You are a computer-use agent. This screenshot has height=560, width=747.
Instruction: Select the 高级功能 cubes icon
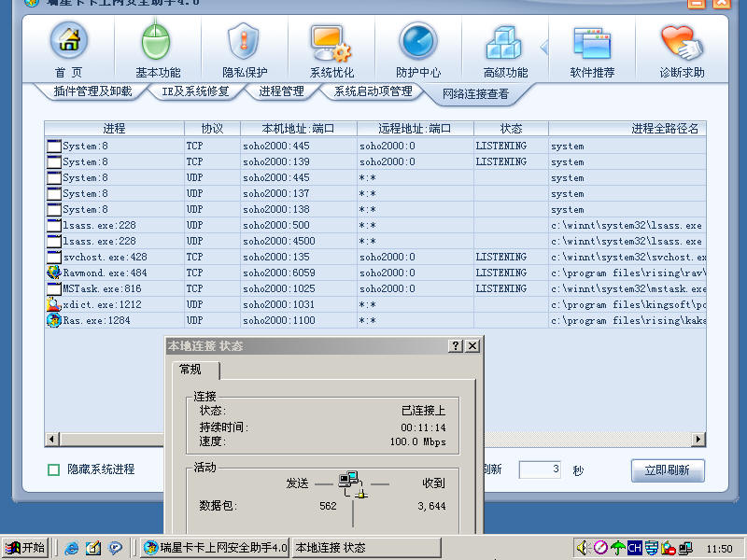tap(505, 43)
